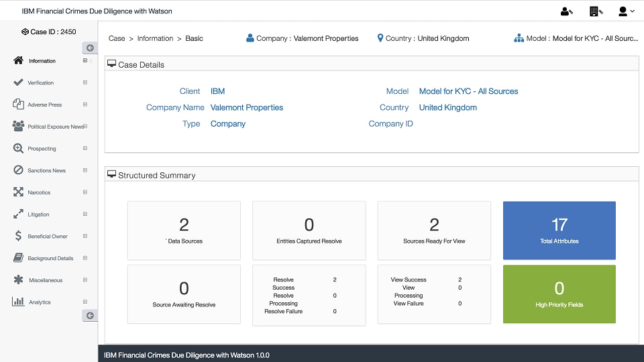Expand the Adverse Press menu section
The height and width of the screenshot is (362, 644).
point(85,105)
